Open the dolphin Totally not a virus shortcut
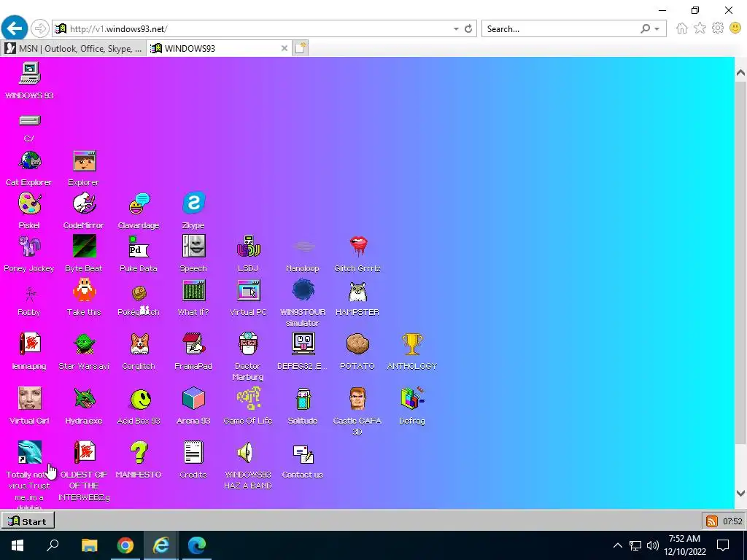This screenshot has height=560, width=747. point(29,452)
